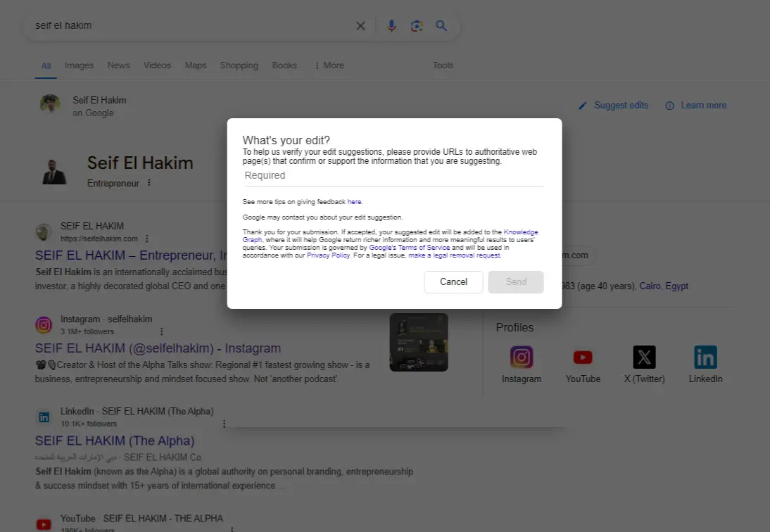
Task: Open feedback tips 'here' link
Action: tap(355, 202)
